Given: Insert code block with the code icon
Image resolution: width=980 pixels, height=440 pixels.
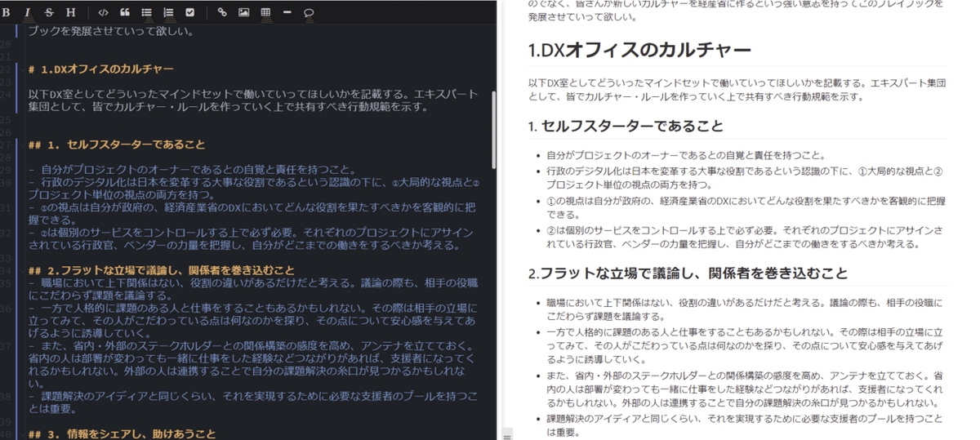Looking at the screenshot, I should coord(103,12).
